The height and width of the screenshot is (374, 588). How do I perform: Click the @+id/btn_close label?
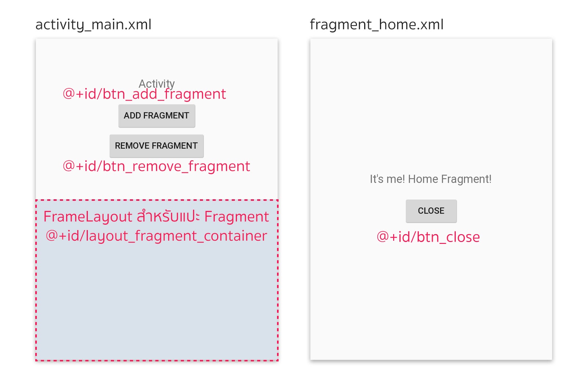click(x=428, y=237)
